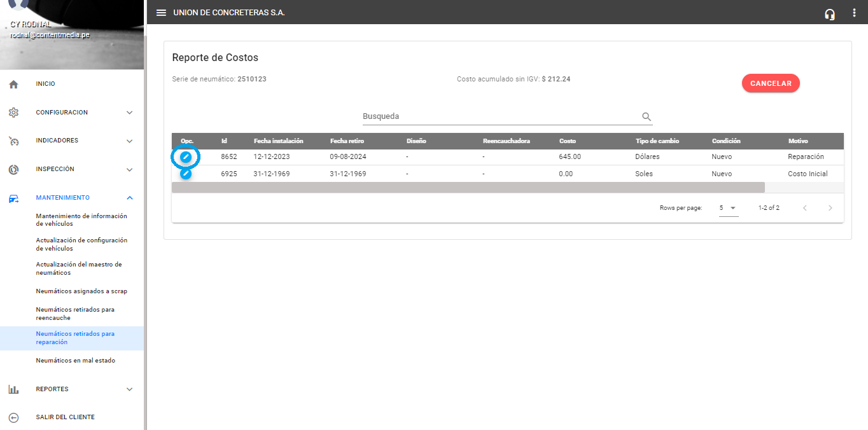Image resolution: width=868 pixels, height=430 pixels.
Task: Open the three-dot options menu
Action: pos(854,13)
